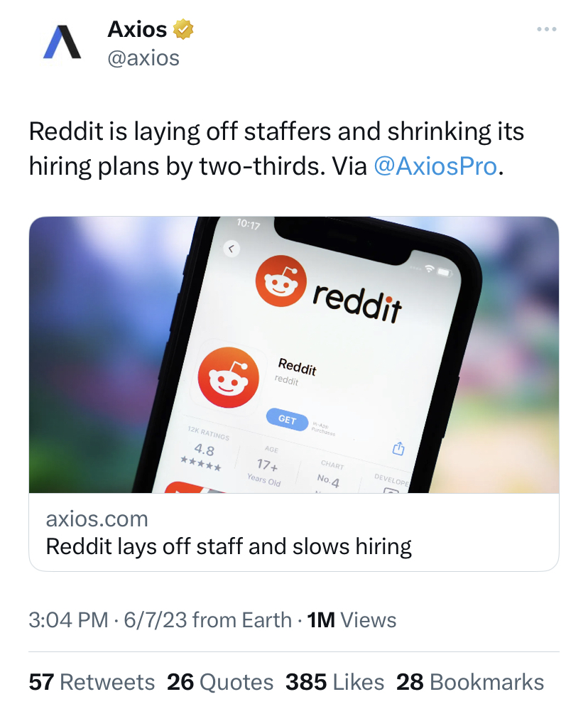Click the GET button in the photo
This screenshot has height=704, width=588.
point(287,419)
